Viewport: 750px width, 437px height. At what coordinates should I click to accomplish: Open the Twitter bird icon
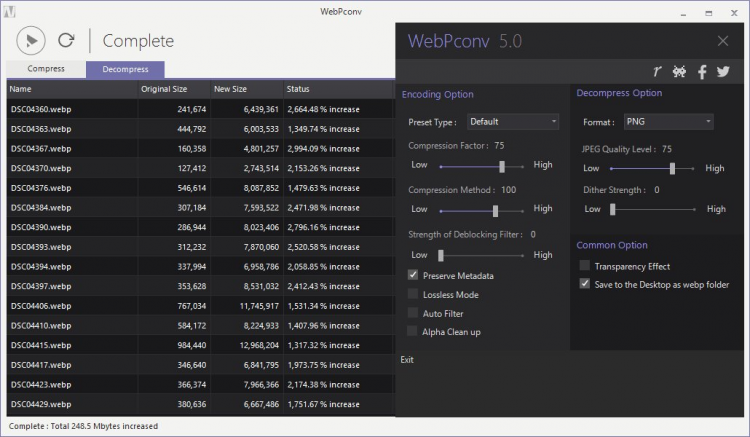[x=723, y=72]
